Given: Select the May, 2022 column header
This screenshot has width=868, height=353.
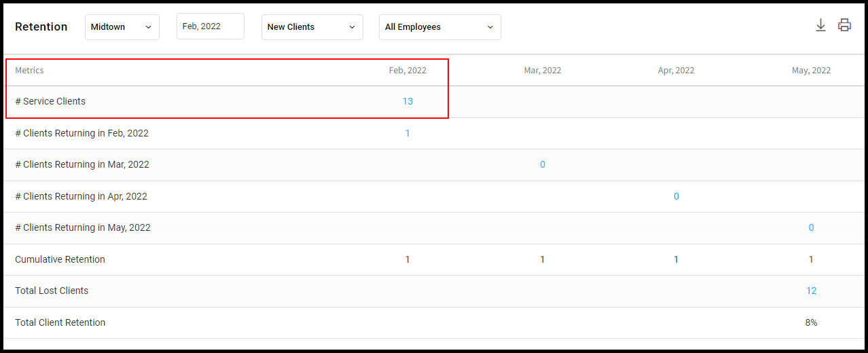Looking at the screenshot, I should [811, 71].
